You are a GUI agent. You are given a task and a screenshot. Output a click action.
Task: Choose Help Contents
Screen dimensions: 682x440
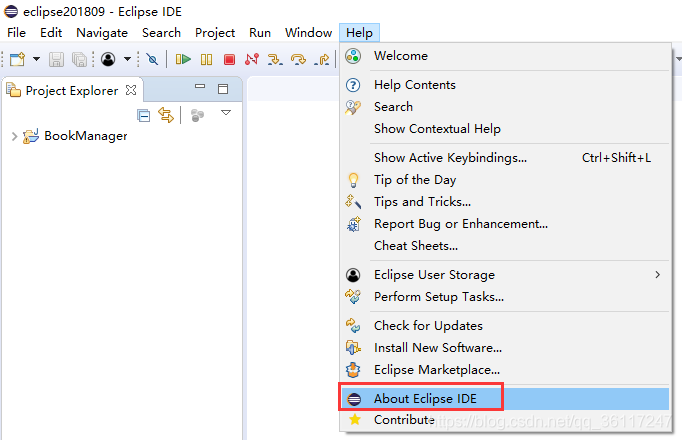click(x=505, y=85)
